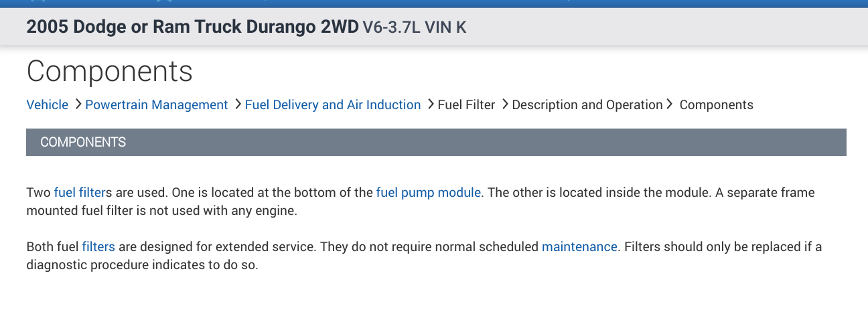
Task: Click the chevron just before Fuel Filter
Action: [x=430, y=104]
